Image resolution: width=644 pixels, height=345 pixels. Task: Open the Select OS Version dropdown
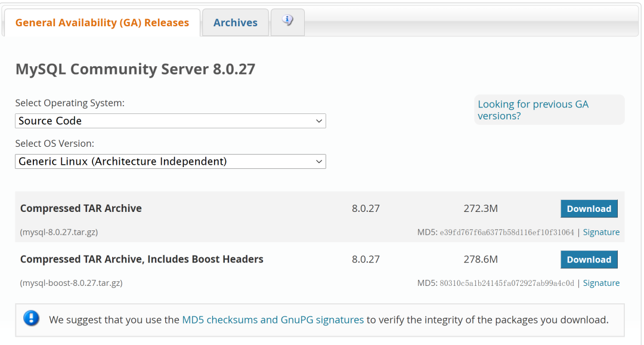point(171,161)
